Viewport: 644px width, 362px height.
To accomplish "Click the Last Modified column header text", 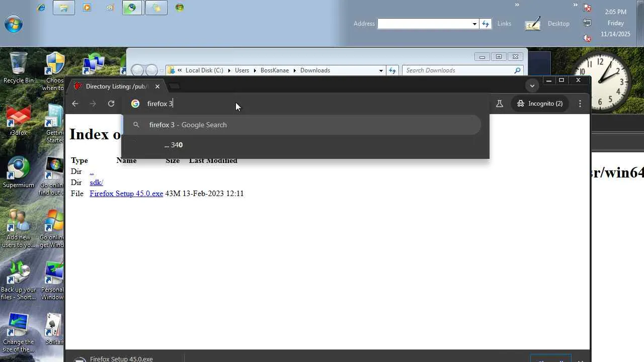I will click(x=213, y=160).
